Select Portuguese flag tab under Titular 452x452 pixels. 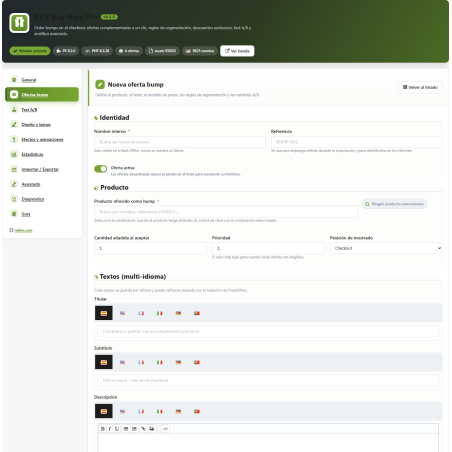click(197, 313)
